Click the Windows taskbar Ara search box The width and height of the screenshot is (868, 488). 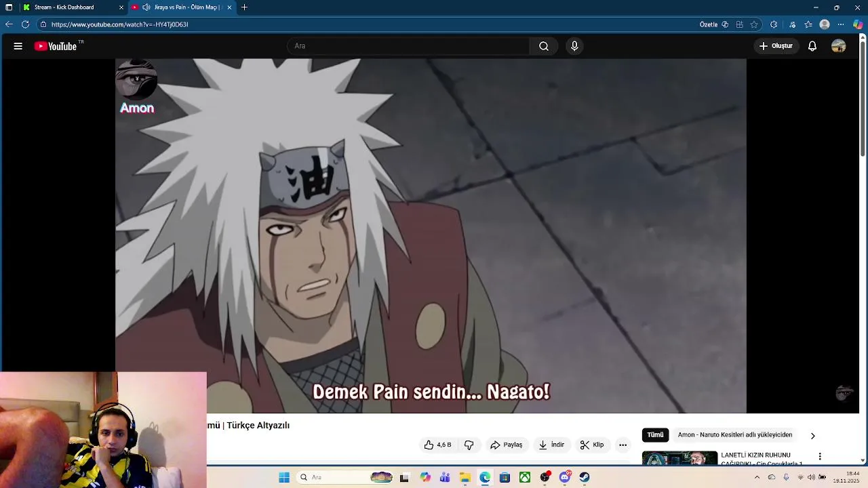(x=346, y=477)
